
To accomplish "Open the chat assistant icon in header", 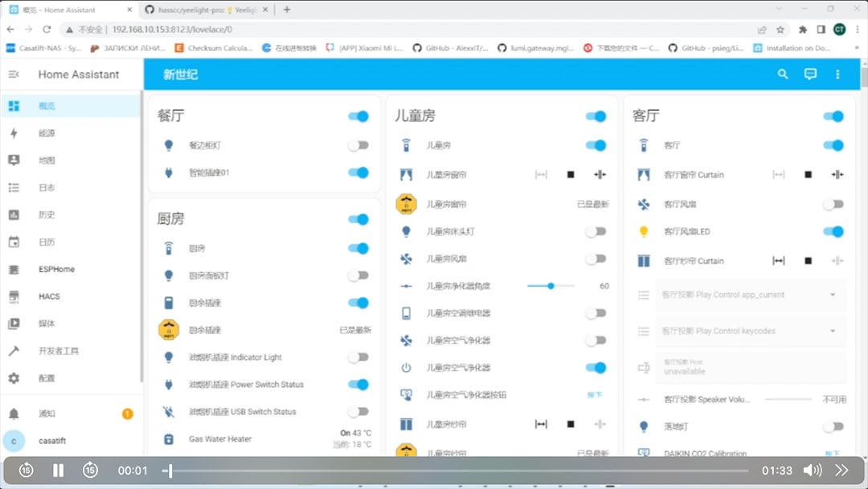I will point(810,74).
